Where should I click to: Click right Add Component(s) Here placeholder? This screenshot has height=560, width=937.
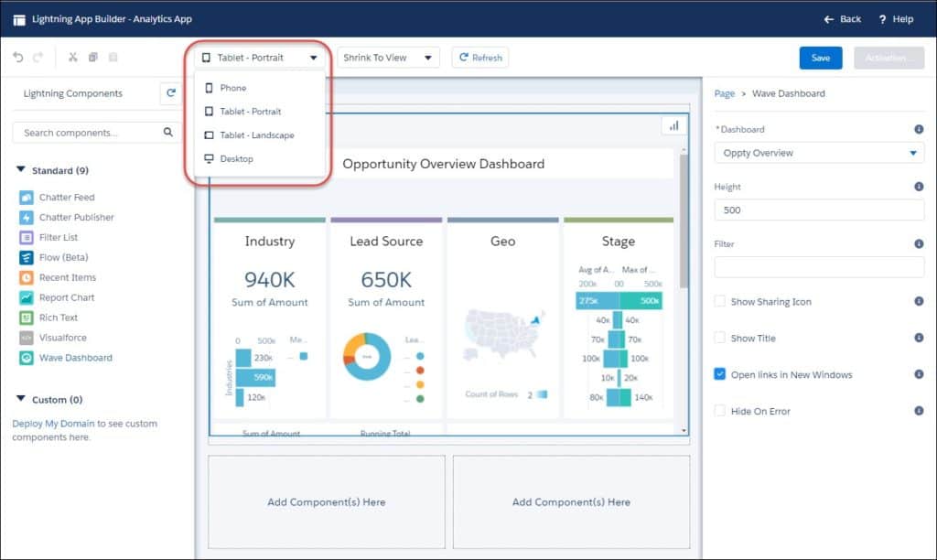(571, 502)
